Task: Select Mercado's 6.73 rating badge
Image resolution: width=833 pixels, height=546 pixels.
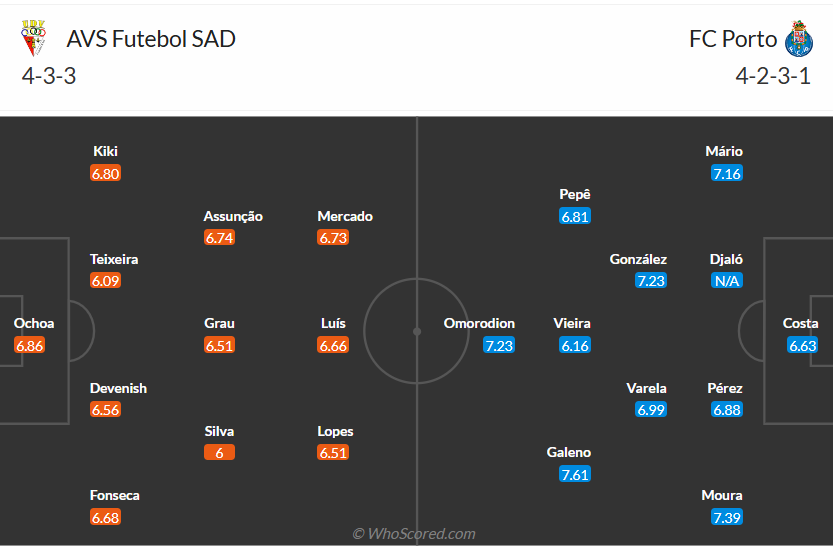Action: (333, 238)
